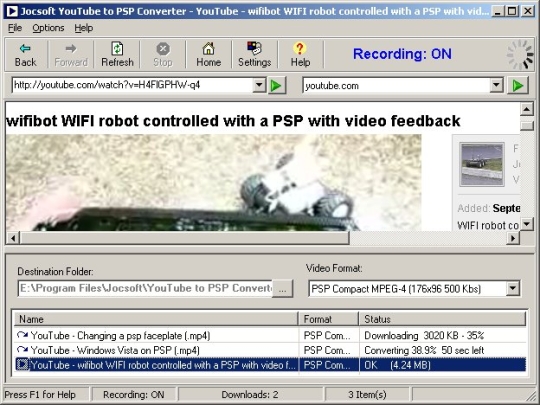The height and width of the screenshot is (405, 540).
Task: Click Downloading 3020 KB - 35% status
Action: (424, 335)
